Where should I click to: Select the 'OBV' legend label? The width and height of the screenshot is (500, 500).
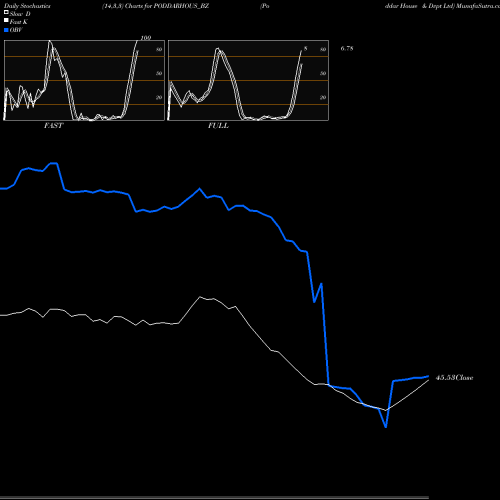pos(16,30)
